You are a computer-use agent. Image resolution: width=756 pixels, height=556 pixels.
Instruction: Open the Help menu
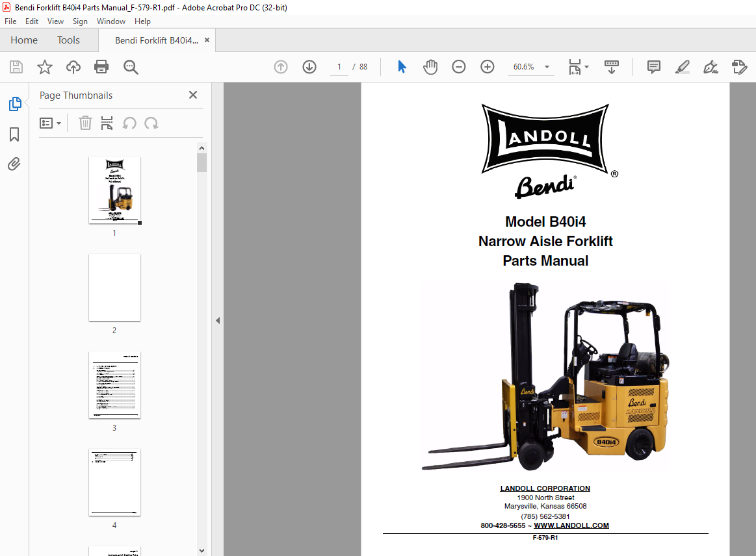click(x=142, y=21)
